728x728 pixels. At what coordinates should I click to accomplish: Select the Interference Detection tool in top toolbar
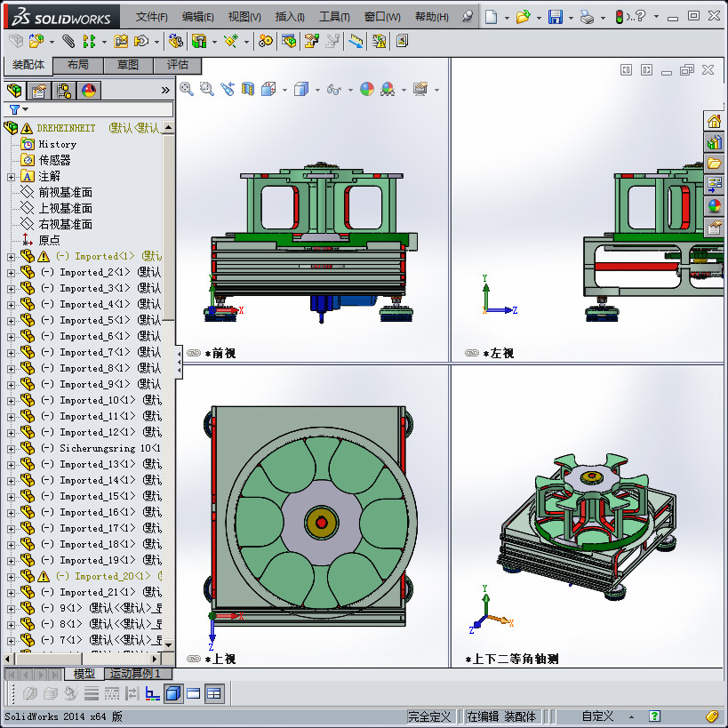377,41
